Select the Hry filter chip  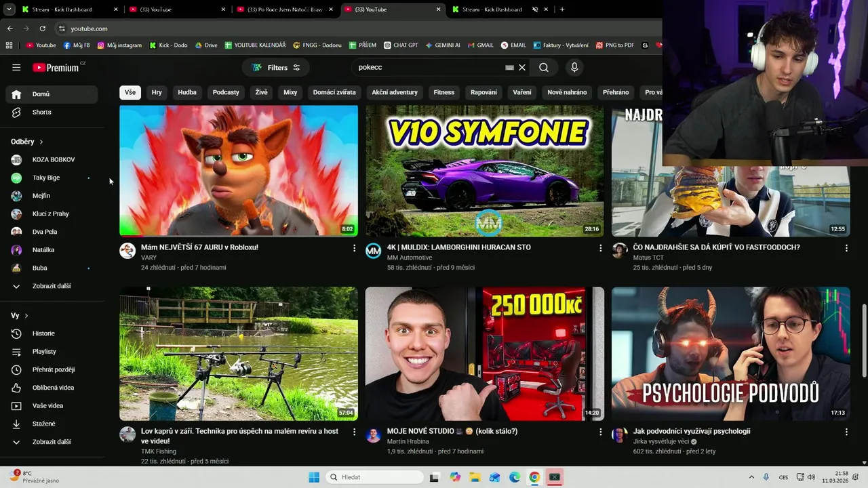(x=157, y=92)
